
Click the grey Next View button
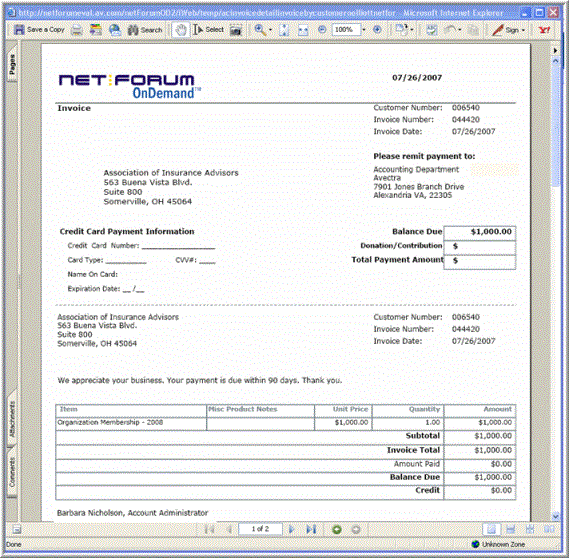pos(356,530)
